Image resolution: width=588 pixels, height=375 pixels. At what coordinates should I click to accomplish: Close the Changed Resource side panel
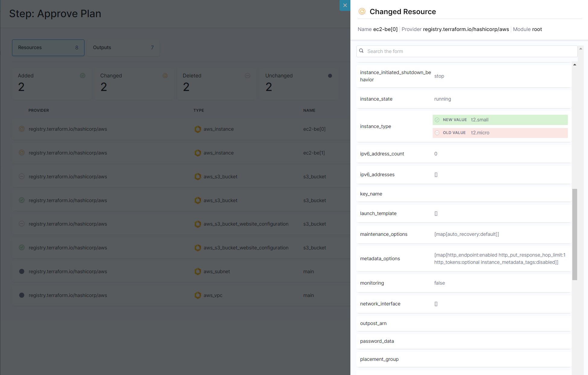pyautogui.click(x=345, y=5)
